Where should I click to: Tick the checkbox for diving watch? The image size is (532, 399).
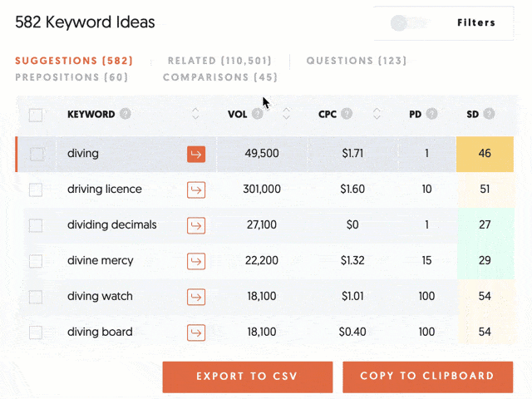pyautogui.click(x=36, y=298)
